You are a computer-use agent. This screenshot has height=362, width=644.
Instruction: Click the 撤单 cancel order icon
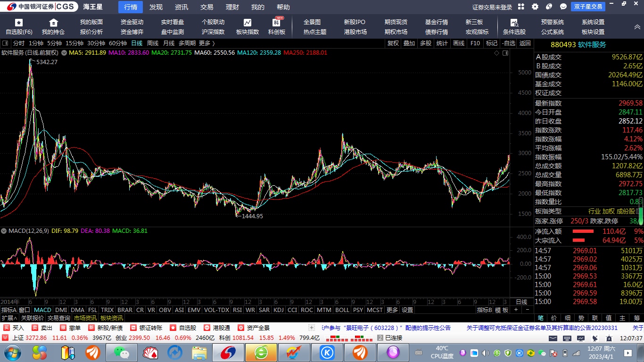63,328
